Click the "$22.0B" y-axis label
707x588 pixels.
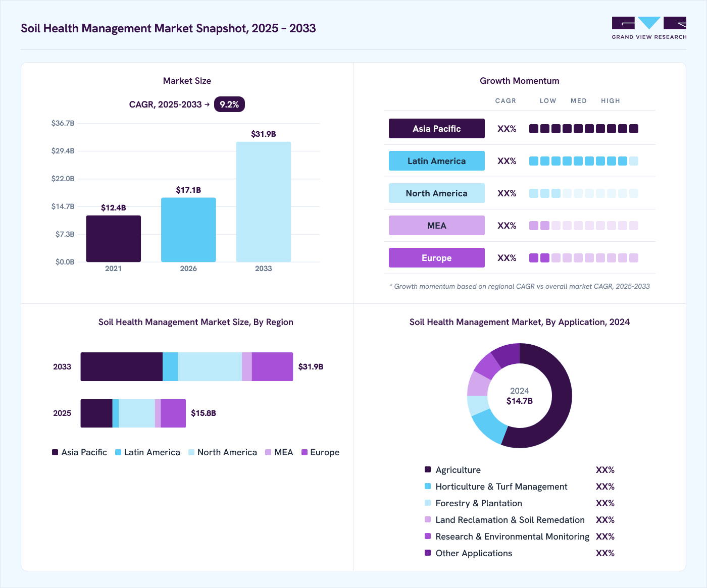click(63, 179)
